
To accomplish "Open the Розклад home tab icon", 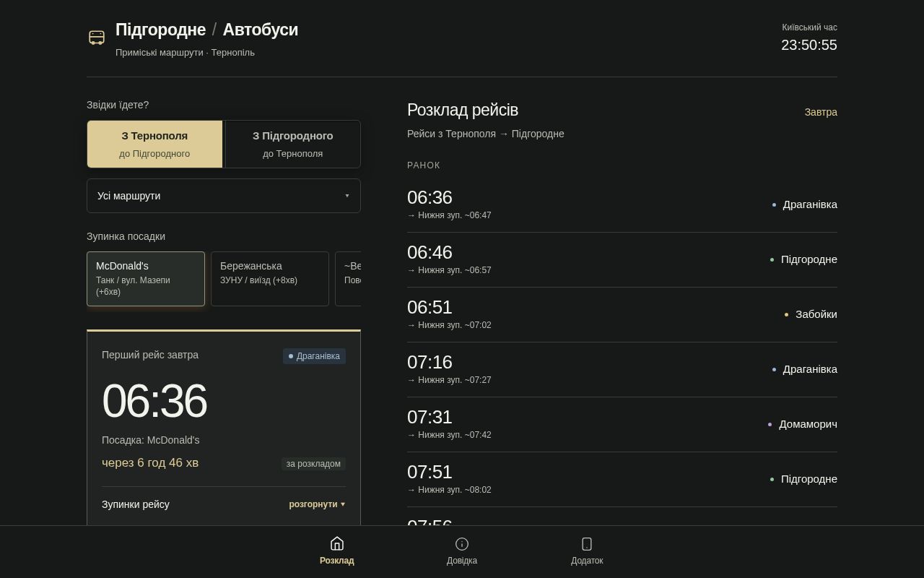I will pyautogui.click(x=337, y=543).
